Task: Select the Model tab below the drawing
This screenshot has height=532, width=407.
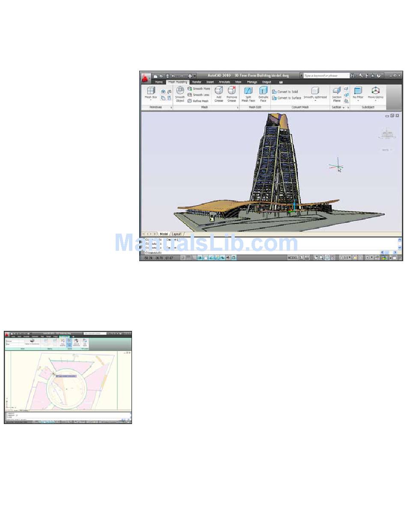Action: pyautogui.click(x=164, y=234)
